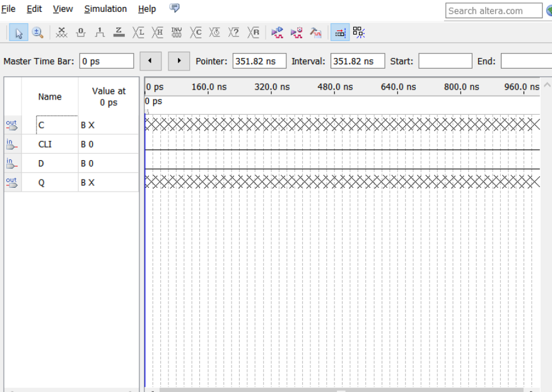Toggle Snap to Grid
The height and width of the screenshot is (392, 552).
point(340,33)
